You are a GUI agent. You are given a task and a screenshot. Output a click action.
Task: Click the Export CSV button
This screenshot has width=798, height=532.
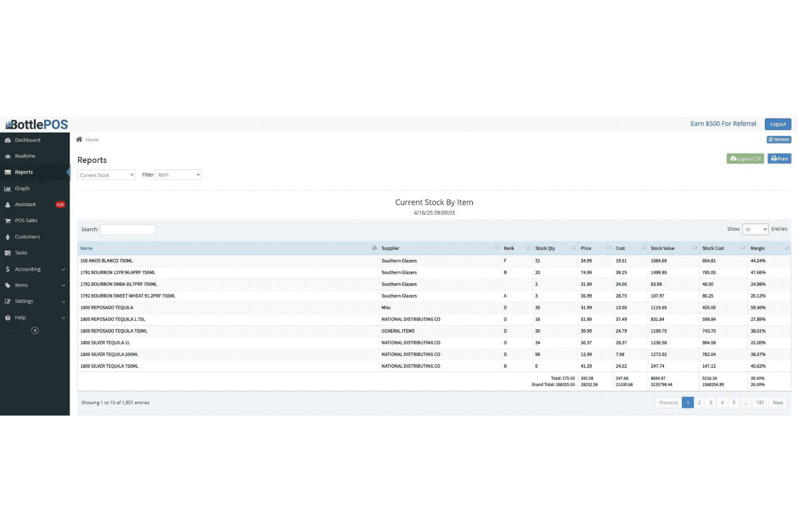click(x=745, y=158)
